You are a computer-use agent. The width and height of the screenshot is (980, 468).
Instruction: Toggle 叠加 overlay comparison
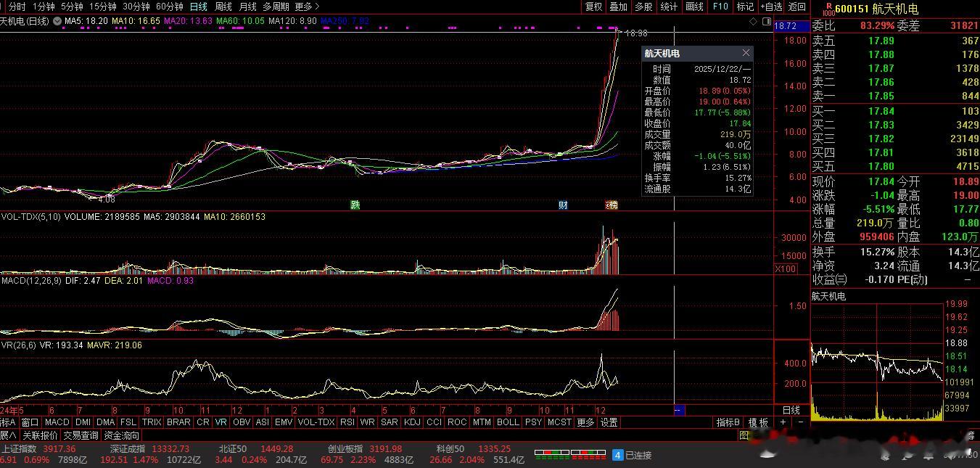pyautogui.click(x=618, y=7)
